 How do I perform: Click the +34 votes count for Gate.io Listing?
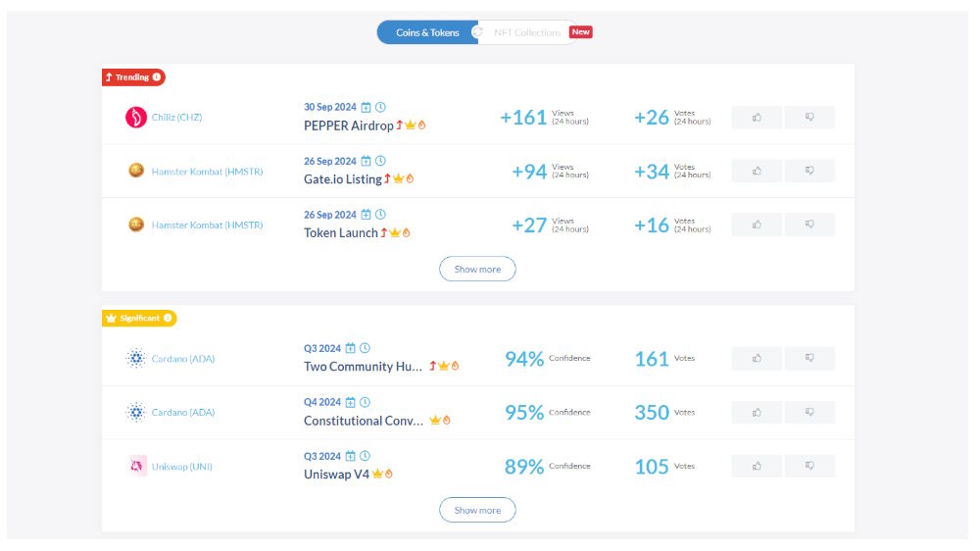[652, 172]
